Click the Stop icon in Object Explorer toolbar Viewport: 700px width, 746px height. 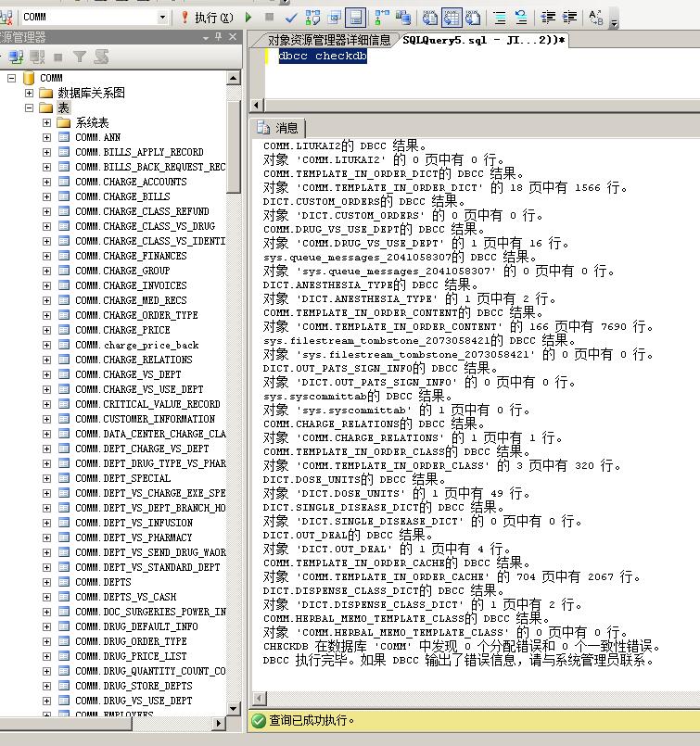(x=58, y=57)
